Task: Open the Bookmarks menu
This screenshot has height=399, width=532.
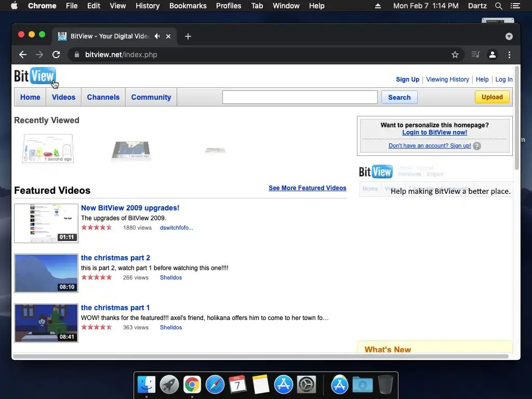Action: click(188, 6)
